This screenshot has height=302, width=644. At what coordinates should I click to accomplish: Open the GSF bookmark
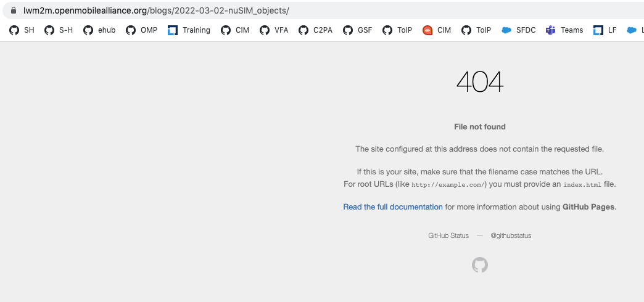(x=358, y=30)
